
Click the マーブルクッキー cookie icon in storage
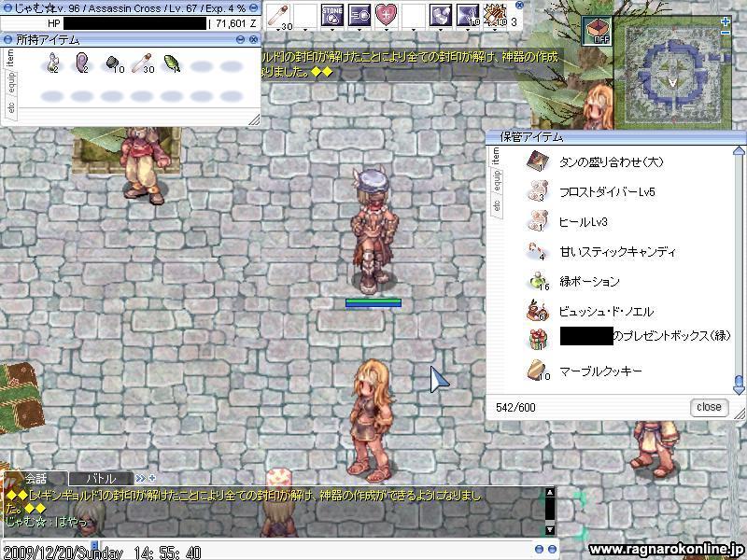point(539,371)
